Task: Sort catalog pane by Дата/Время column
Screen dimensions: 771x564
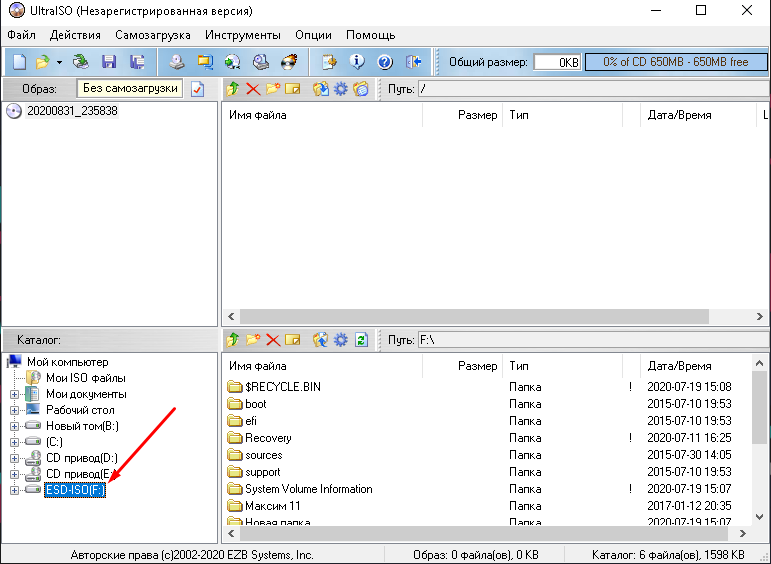Action: point(698,366)
